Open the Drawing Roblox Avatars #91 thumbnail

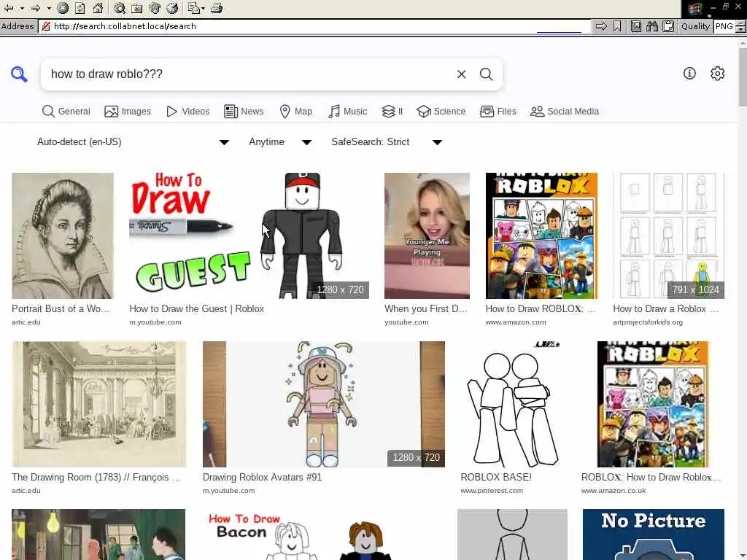coord(324,404)
